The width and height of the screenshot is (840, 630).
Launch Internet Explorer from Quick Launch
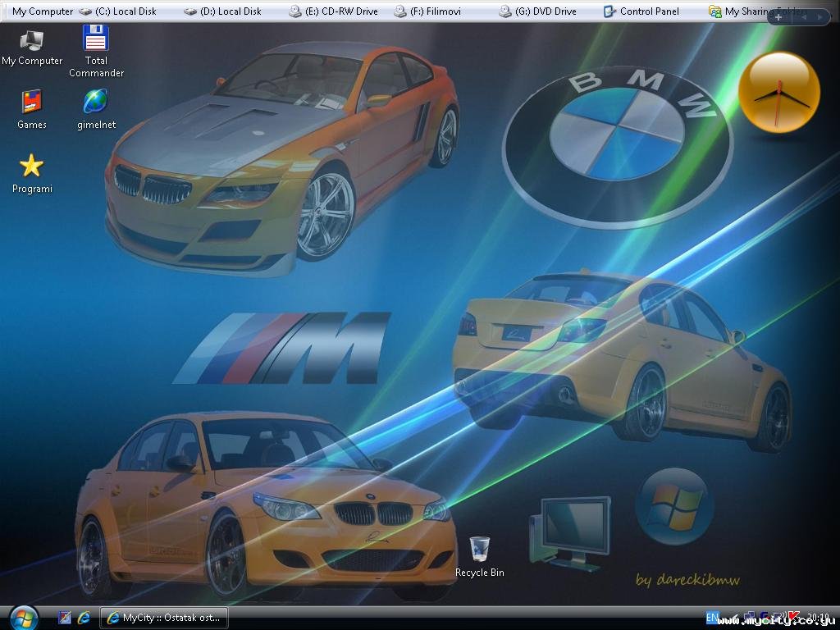pos(84,618)
